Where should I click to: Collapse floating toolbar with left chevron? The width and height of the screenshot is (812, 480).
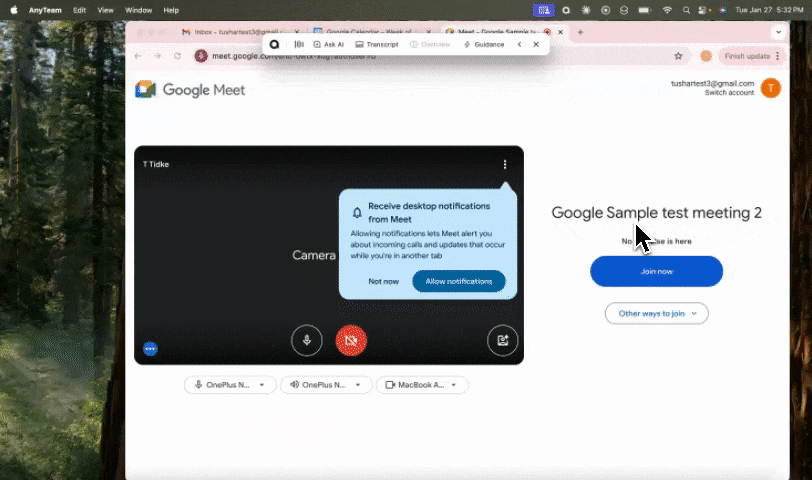click(519, 45)
